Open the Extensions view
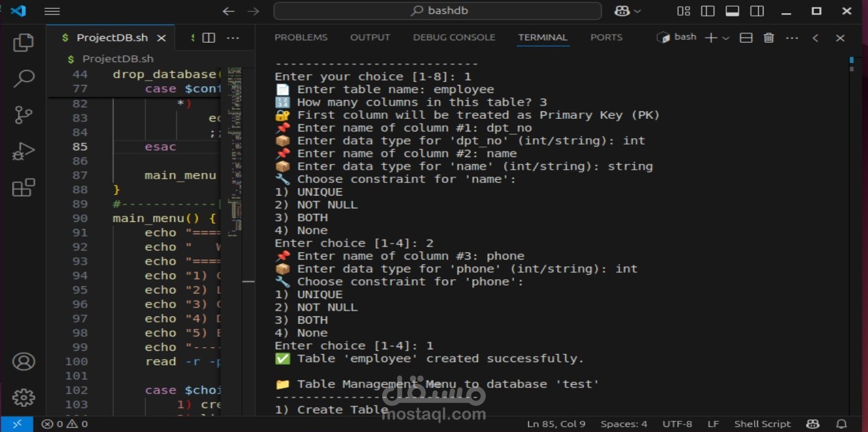This screenshot has height=432, width=868. click(x=23, y=188)
